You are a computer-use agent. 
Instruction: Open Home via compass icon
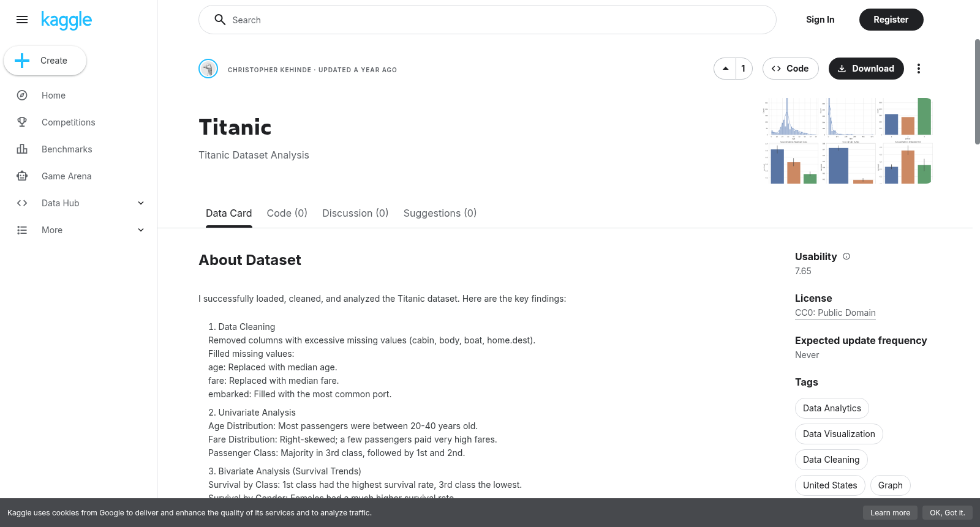pyautogui.click(x=22, y=95)
